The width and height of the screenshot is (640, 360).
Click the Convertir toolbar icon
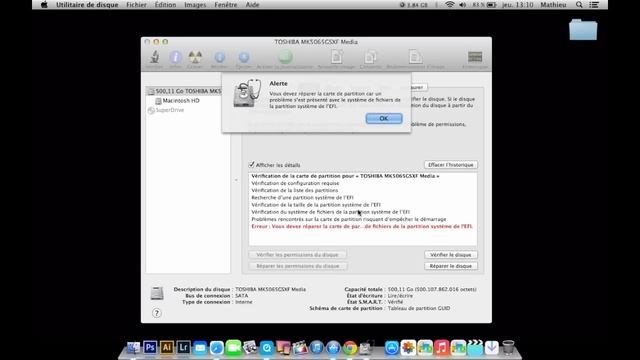371,57
